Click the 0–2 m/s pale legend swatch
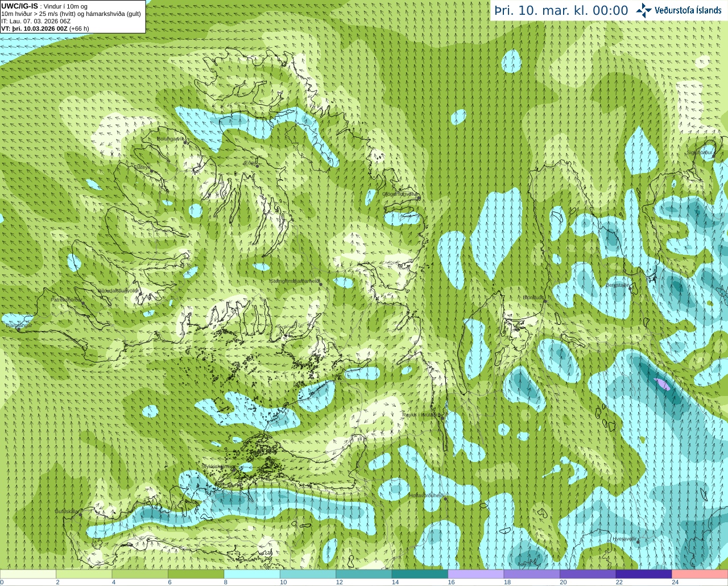 (28, 574)
